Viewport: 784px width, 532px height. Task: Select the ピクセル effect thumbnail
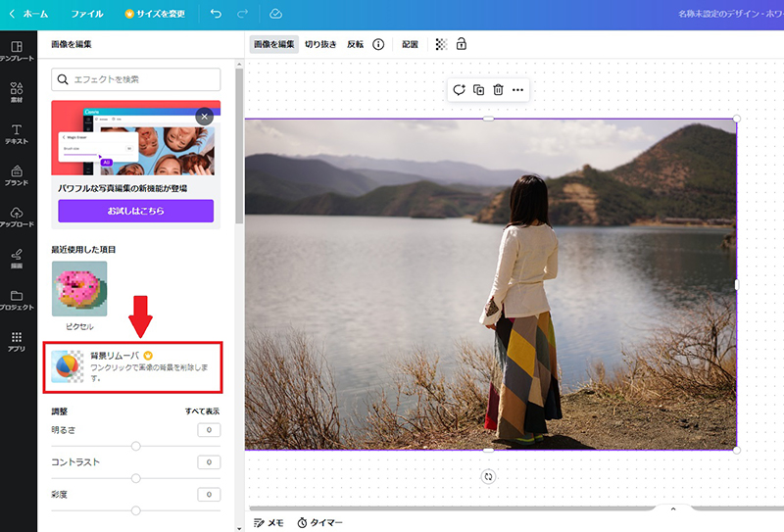(x=79, y=288)
